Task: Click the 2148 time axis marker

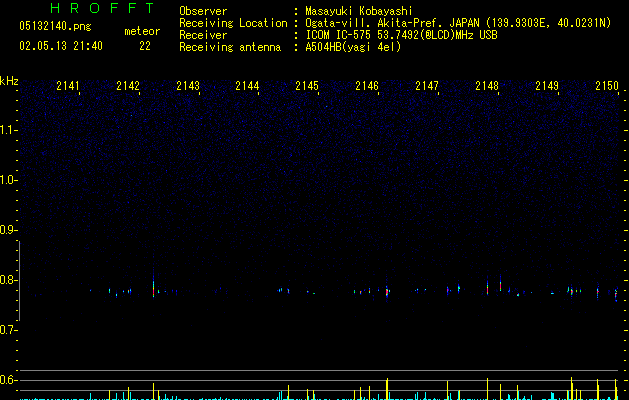Action: click(x=487, y=85)
